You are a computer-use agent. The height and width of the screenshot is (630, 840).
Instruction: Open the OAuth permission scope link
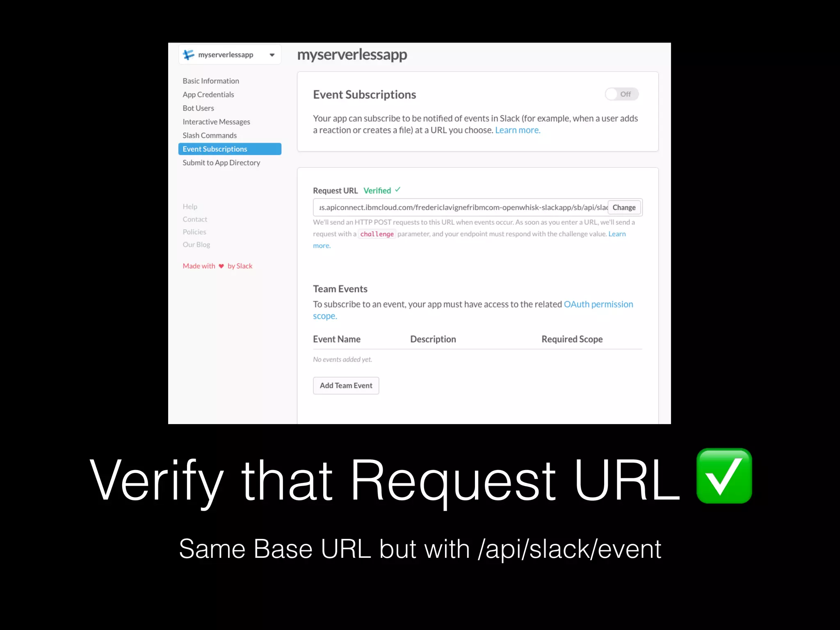click(598, 304)
